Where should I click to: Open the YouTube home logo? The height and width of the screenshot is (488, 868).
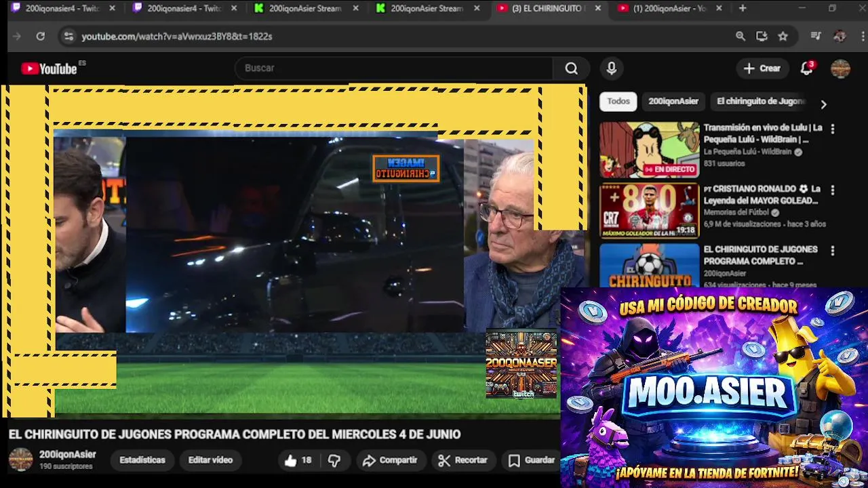[49, 68]
